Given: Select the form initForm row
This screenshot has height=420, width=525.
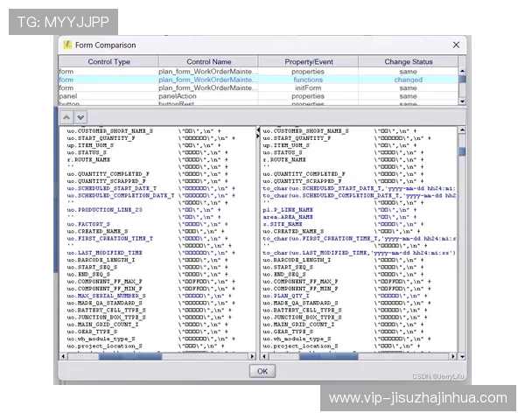Looking at the screenshot, I should click(261, 87).
